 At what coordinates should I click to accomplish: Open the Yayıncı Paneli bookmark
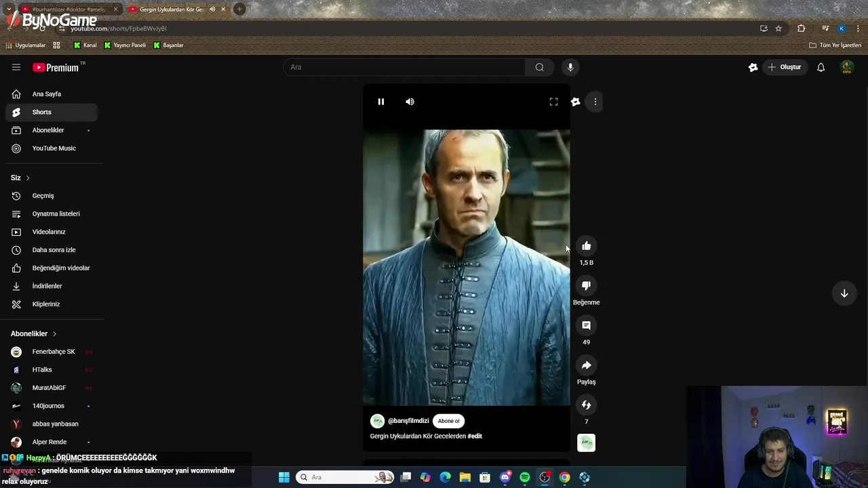(125, 45)
